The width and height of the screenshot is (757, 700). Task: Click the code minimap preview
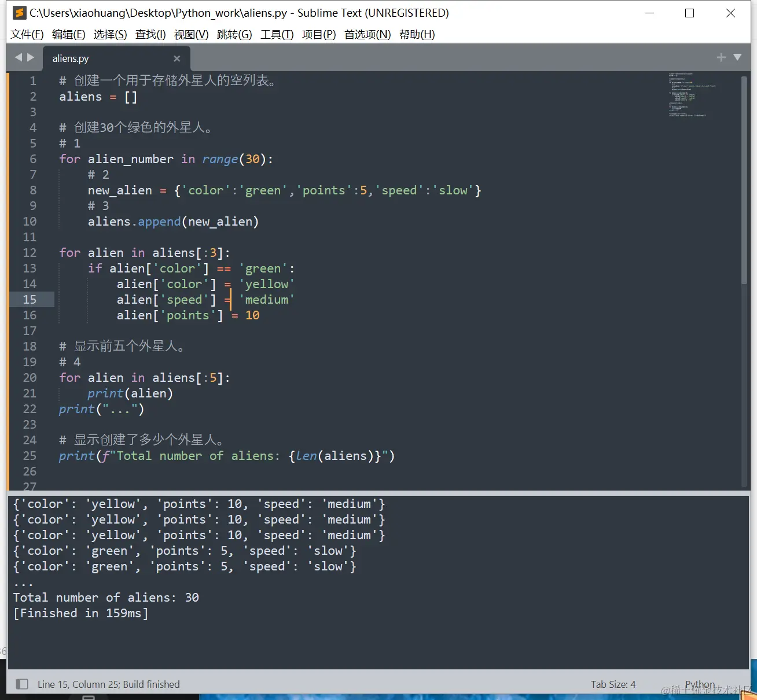(x=692, y=94)
